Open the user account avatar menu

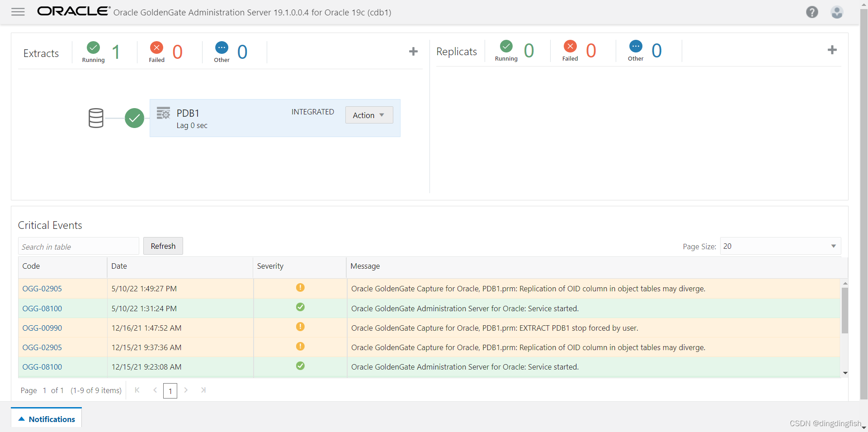(837, 12)
